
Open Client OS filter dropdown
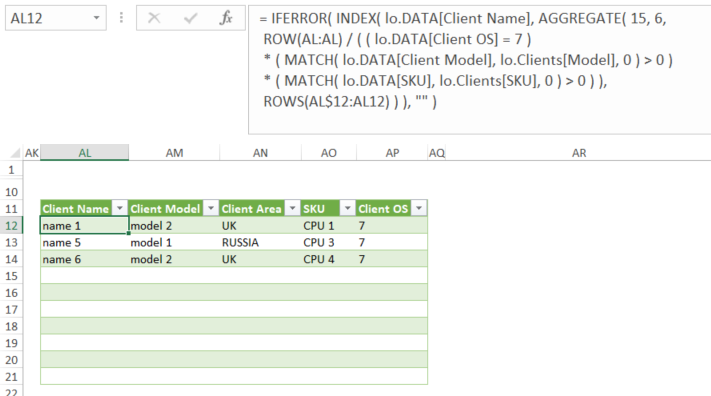click(x=419, y=209)
